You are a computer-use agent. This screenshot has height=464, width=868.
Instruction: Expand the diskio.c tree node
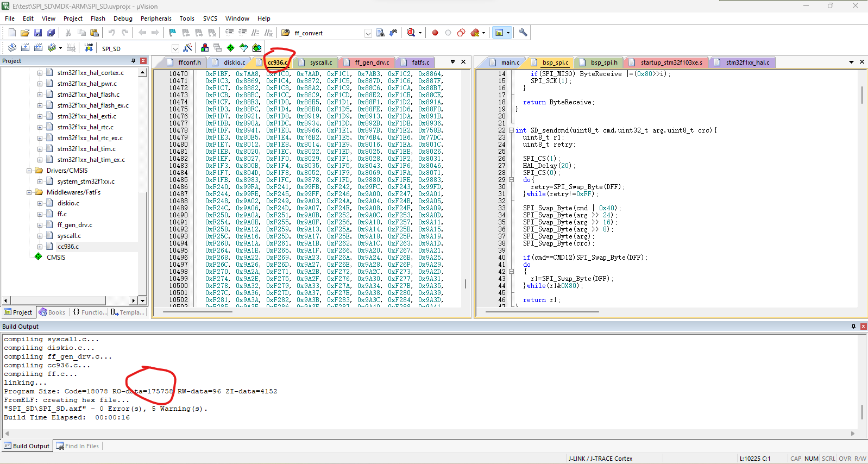[40, 203]
